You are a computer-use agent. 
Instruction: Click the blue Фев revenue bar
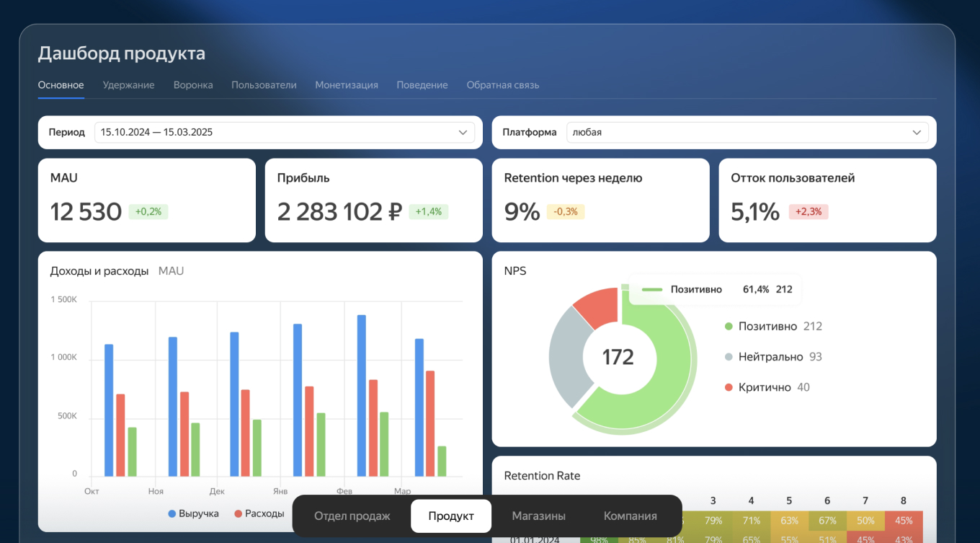[362, 396]
